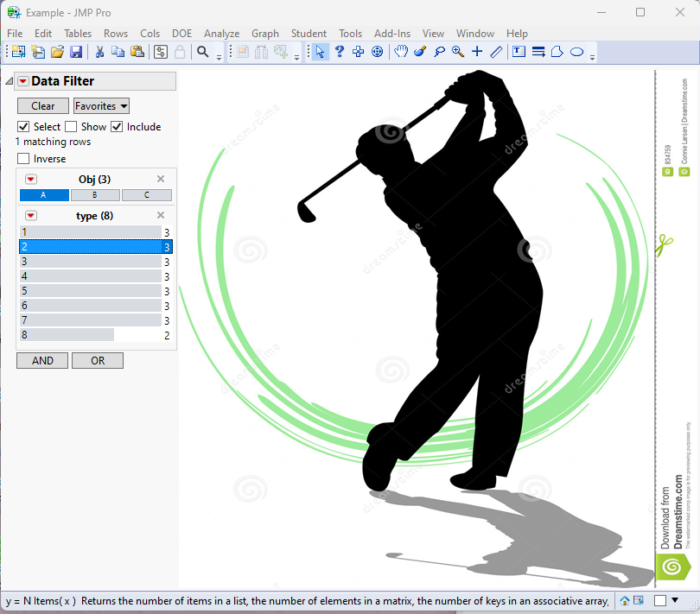Select the Polygon shape tool
This screenshot has height=614, width=700.
tap(557, 52)
